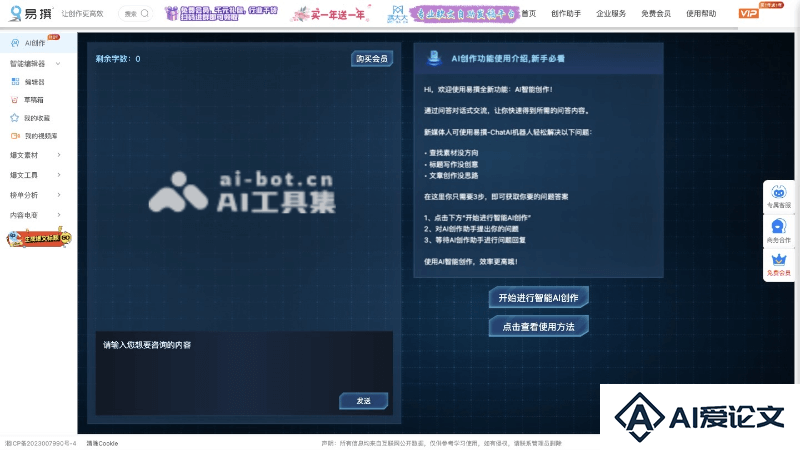Open 使用帮助 in top navigation

click(701, 14)
